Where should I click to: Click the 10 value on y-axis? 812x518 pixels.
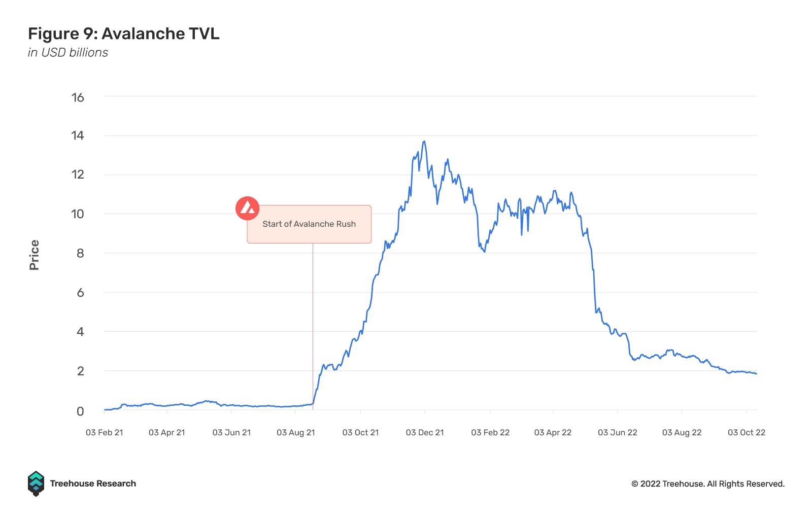(x=78, y=214)
